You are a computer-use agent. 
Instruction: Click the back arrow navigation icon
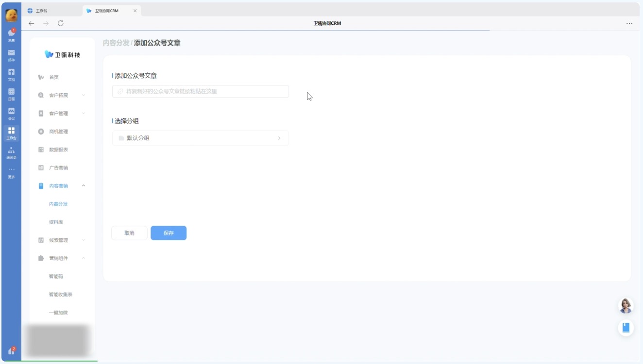point(32,23)
